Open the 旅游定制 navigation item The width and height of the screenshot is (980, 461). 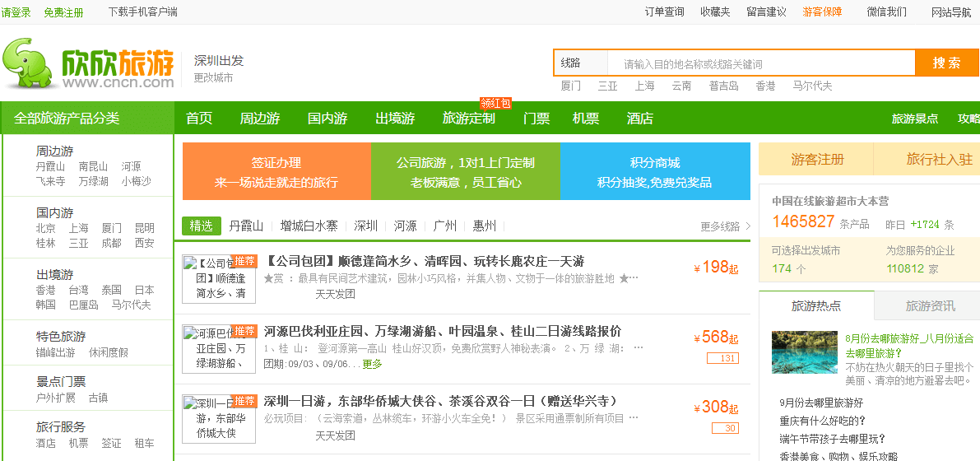click(x=469, y=119)
